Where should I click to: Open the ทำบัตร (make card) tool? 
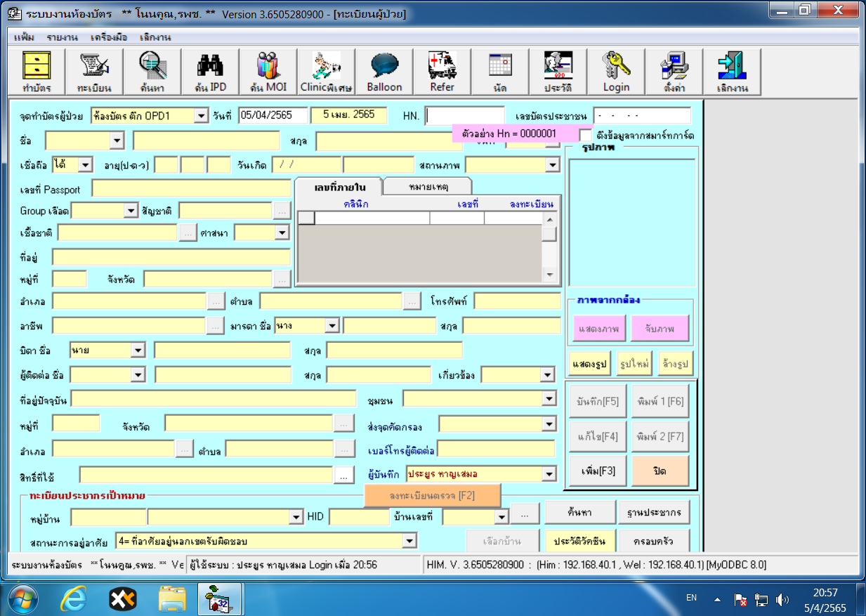pyautogui.click(x=35, y=70)
